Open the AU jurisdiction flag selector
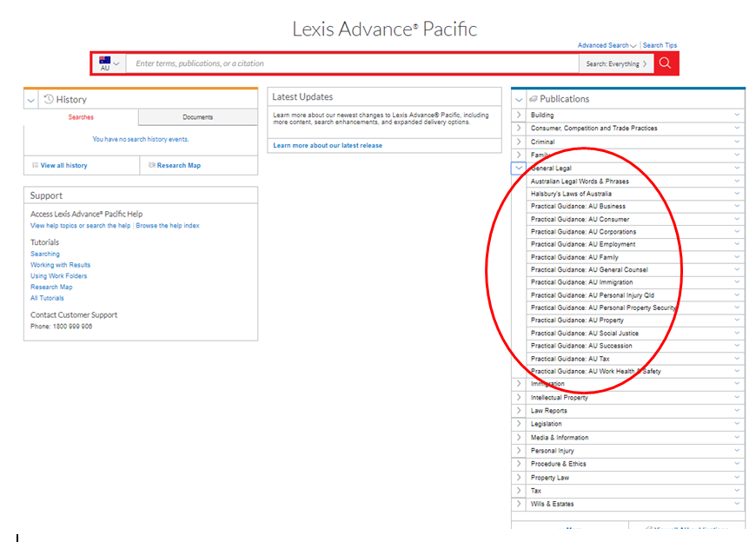This screenshot has width=756, height=542. coord(109,63)
